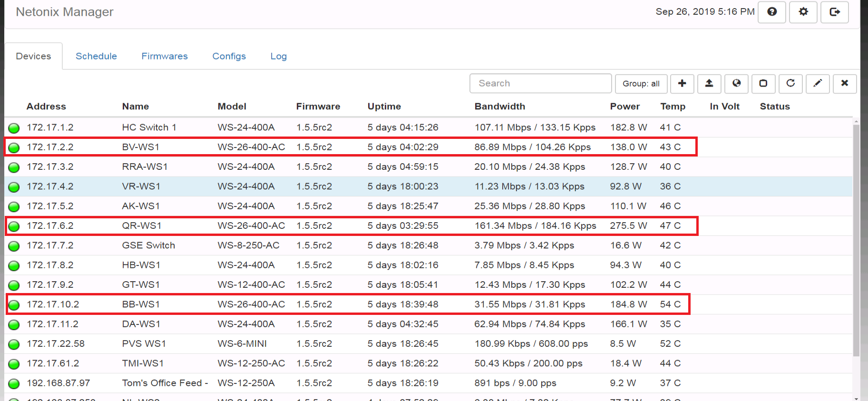Open the help question mark icon
The width and height of the screenshot is (868, 401).
pos(771,12)
